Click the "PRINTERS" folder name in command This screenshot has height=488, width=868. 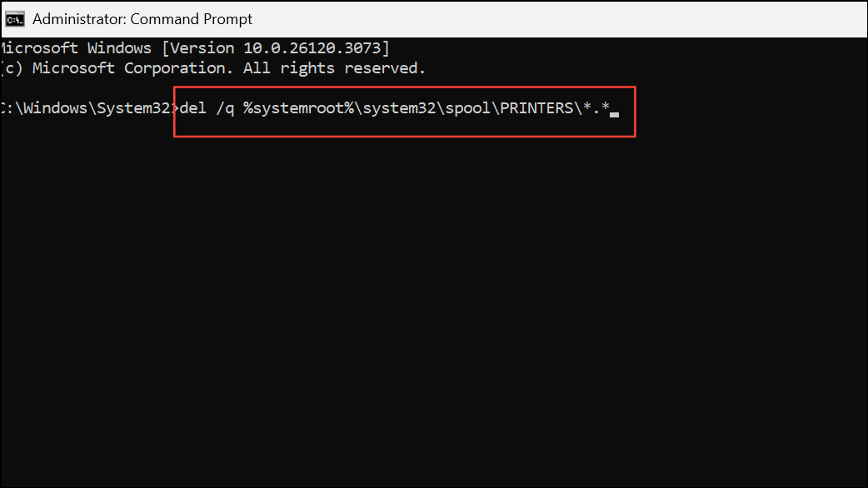coord(536,109)
